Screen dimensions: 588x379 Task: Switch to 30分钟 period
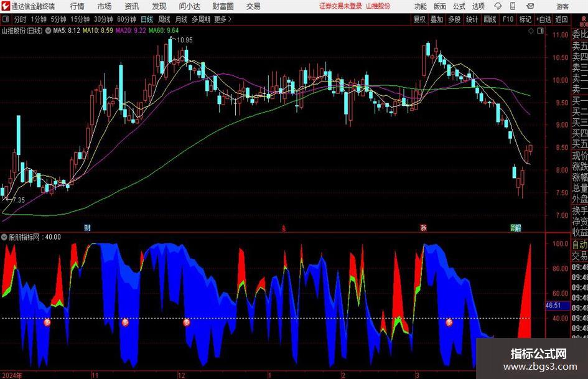click(x=103, y=19)
